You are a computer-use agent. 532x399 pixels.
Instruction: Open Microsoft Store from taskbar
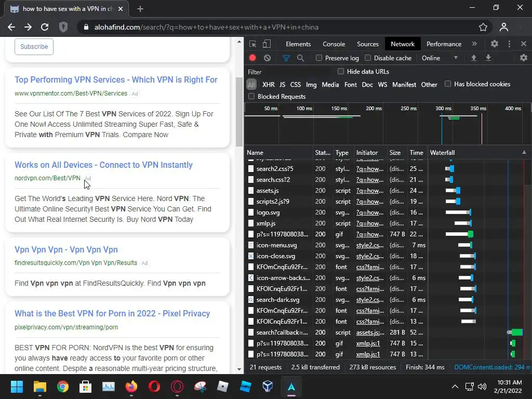coord(86,387)
